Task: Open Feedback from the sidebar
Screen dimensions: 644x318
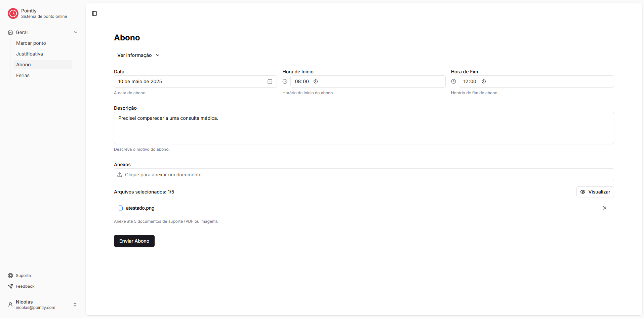Action: [x=25, y=286]
